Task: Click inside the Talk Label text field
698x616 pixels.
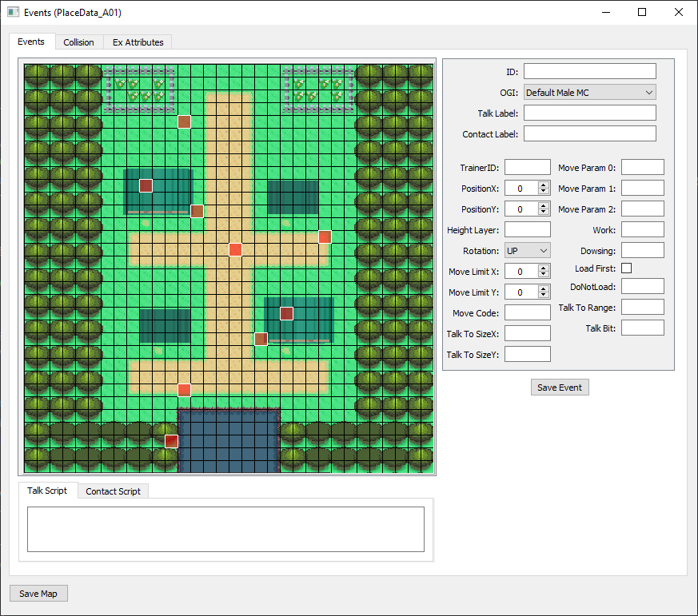Action: pos(589,113)
